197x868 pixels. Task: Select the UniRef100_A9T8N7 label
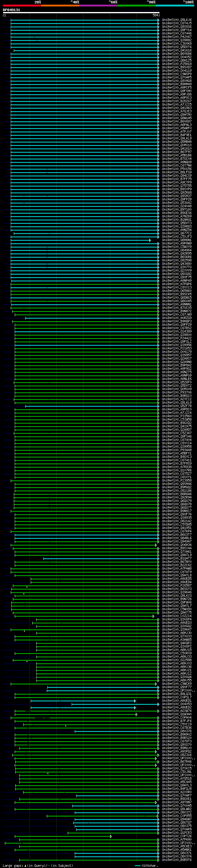(176, 802)
